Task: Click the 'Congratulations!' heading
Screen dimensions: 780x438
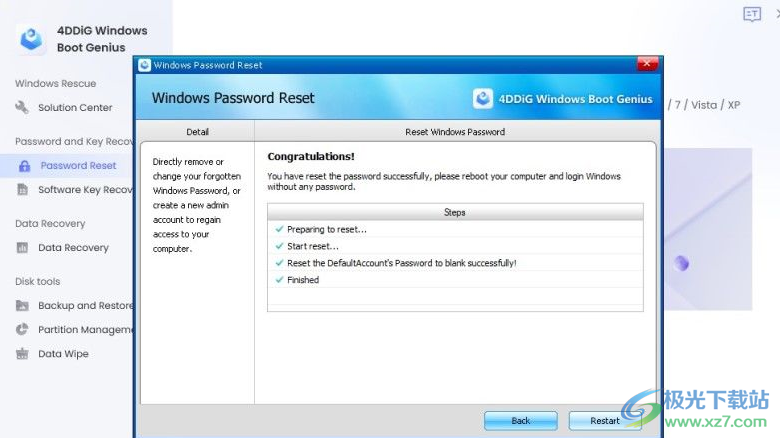Action: click(311, 156)
